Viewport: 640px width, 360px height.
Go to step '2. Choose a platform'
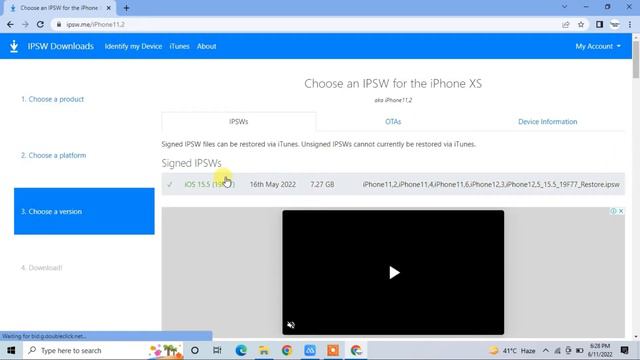(x=53, y=156)
